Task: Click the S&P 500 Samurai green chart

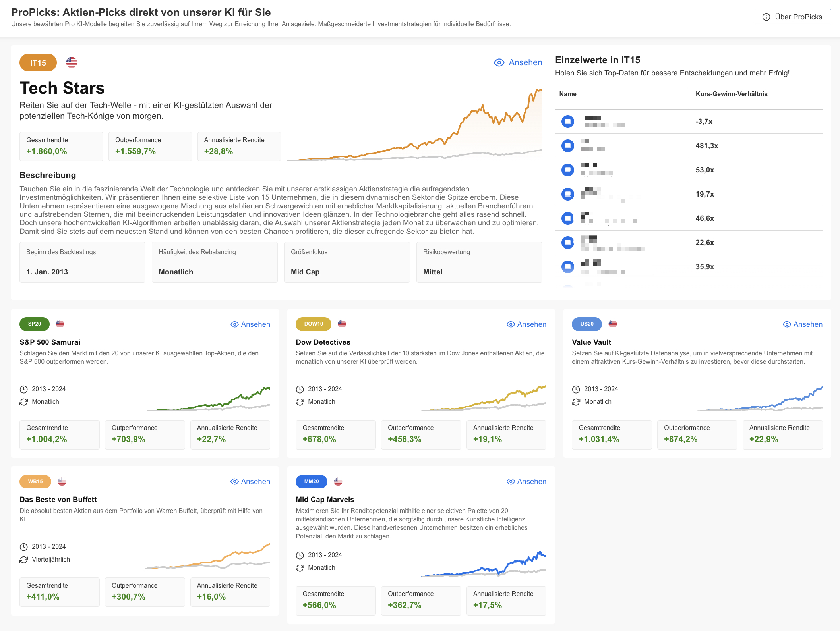Action: click(x=207, y=398)
